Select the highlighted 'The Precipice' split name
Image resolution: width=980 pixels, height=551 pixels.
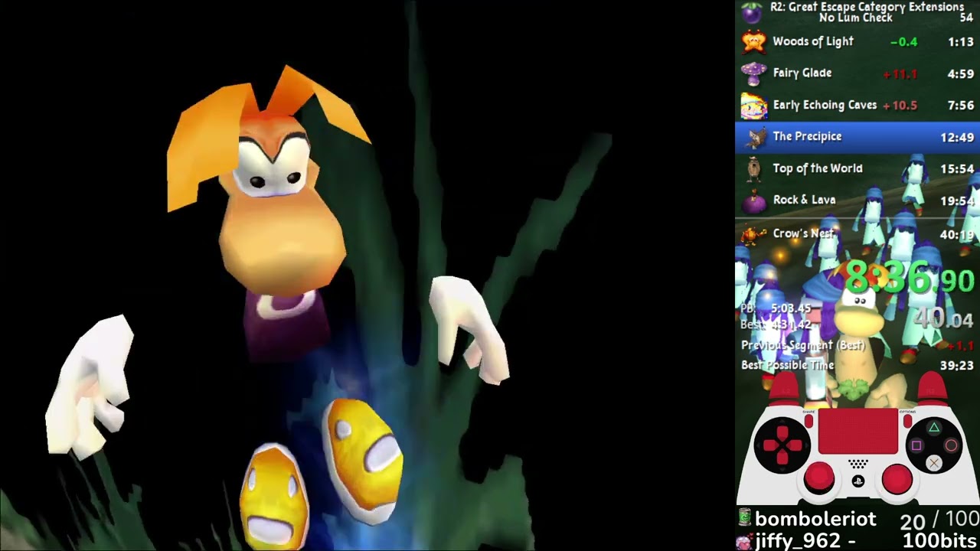point(807,136)
